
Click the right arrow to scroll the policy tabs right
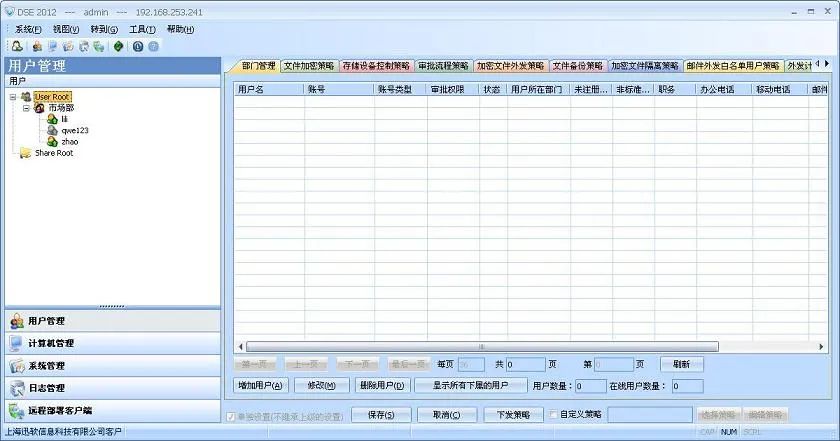click(x=827, y=64)
